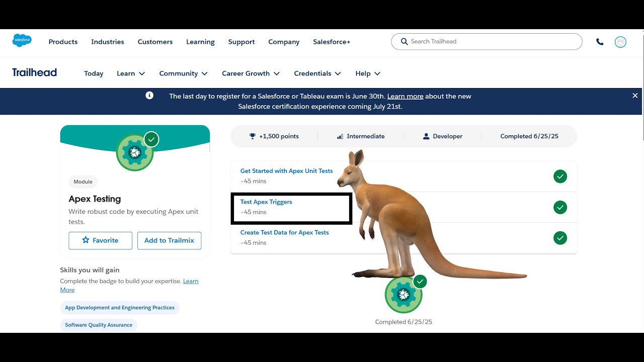Click the banner info icon

[x=149, y=96]
